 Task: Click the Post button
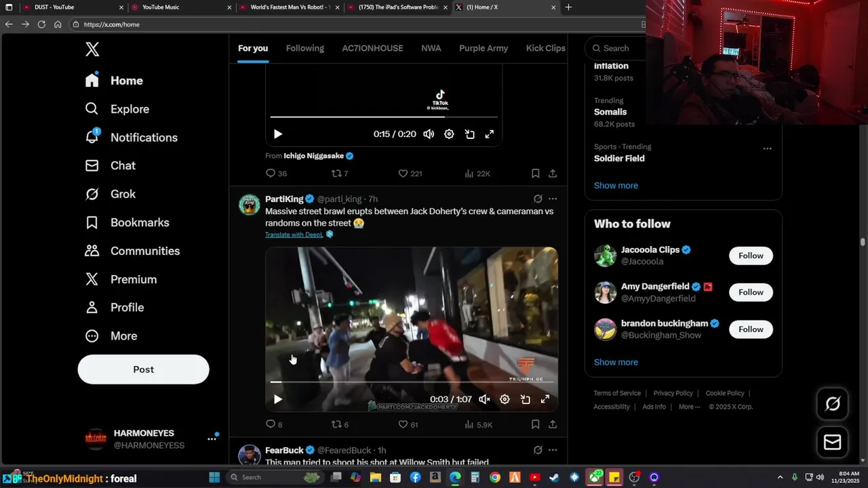click(x=143, y=369)
